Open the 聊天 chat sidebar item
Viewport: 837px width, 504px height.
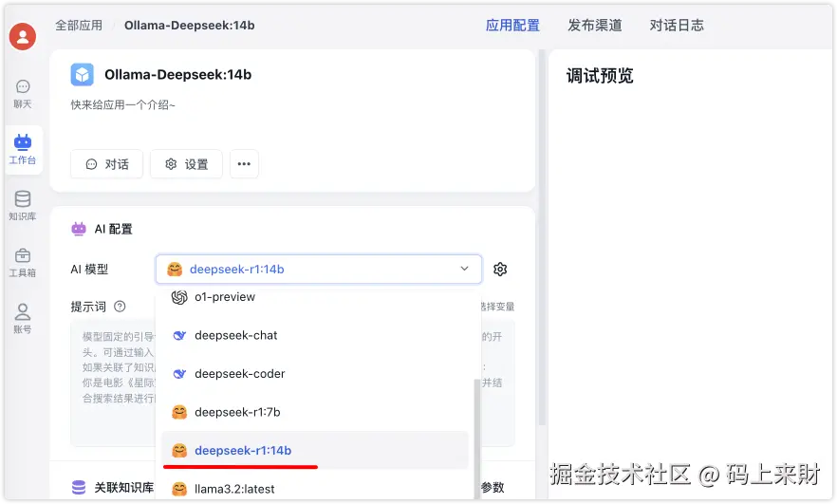point(23,94)
